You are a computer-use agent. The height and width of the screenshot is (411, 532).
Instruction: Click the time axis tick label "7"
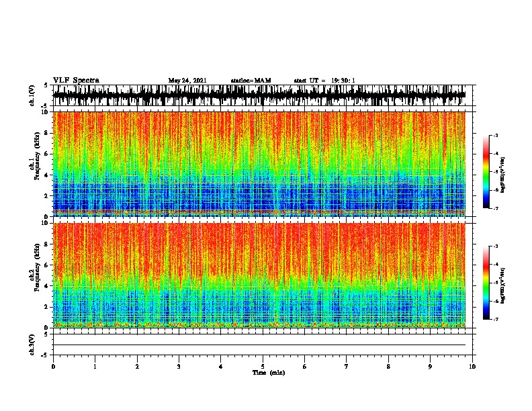point(347,367)
